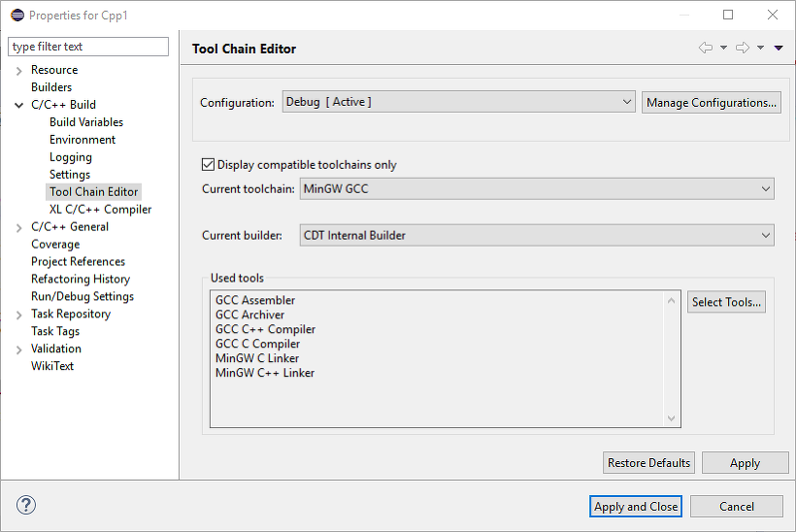Click the Eclipse icon in title bar
This screenshot has height=532, width=796.
tap(17, 15)
